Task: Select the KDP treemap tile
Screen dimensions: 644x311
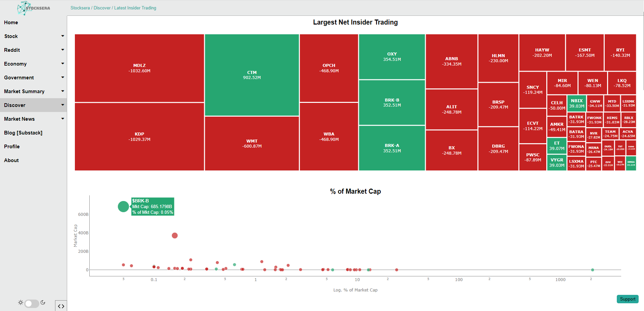Action: tap(139, 137)
